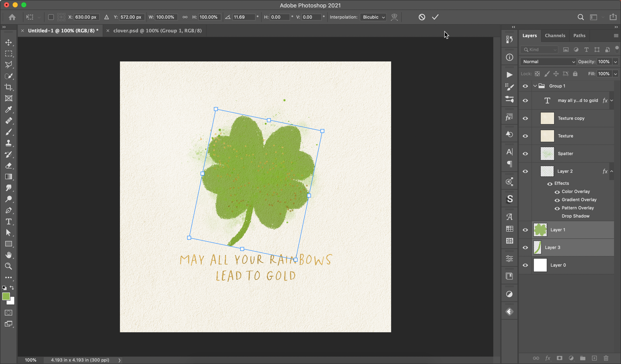Select the Brush tool

point(9,132)
